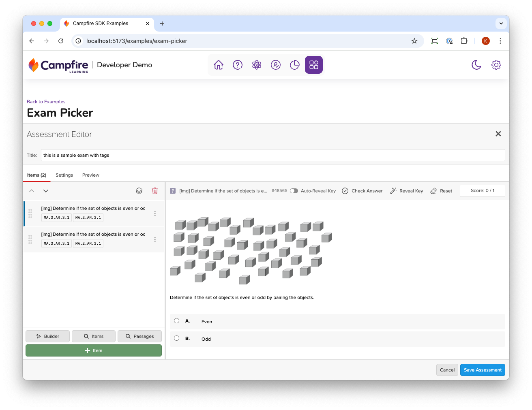
Task: Click the Builder button
Action: pyautogui.click(x=47, y=336)
